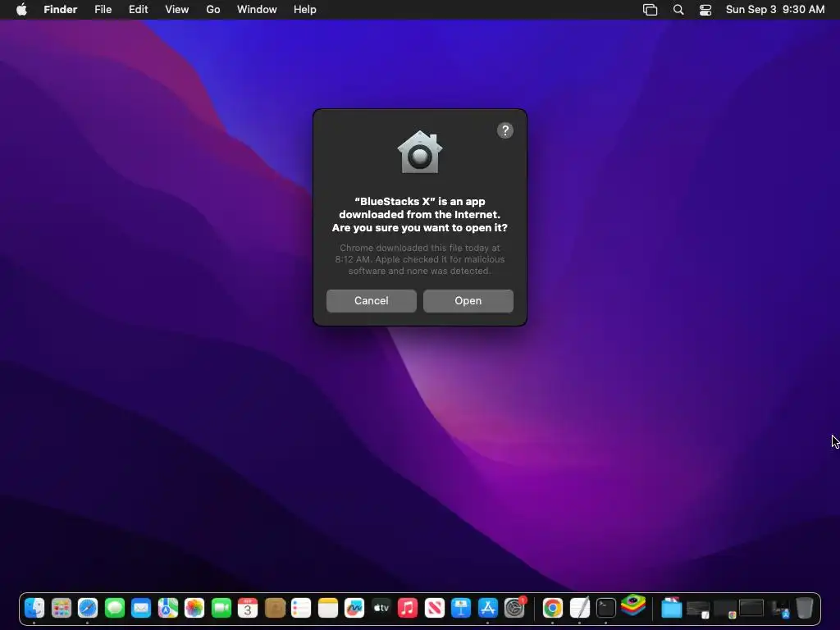Open the brown Contacts icon in the Dock
Image resolution: width=840 pixels, height=630 pixels.
click(275, 608)
